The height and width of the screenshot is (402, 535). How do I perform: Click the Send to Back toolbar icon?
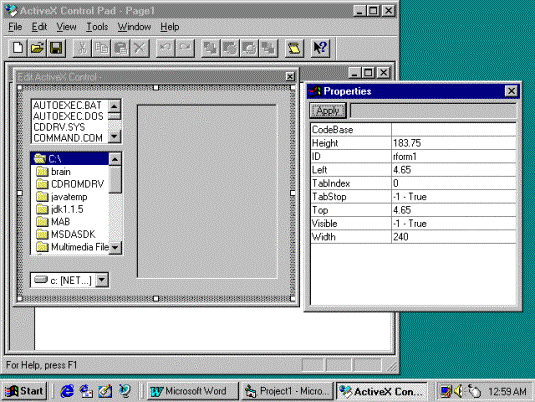[x=268, y=48]
